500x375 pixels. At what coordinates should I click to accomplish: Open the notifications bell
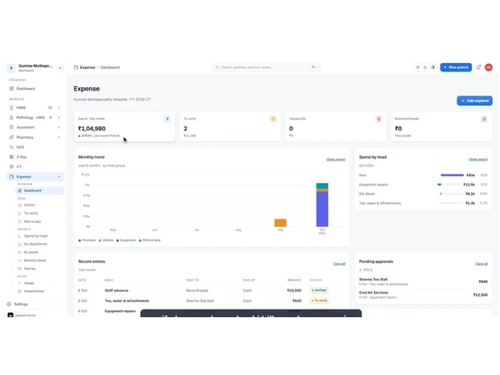click(479, 67)
